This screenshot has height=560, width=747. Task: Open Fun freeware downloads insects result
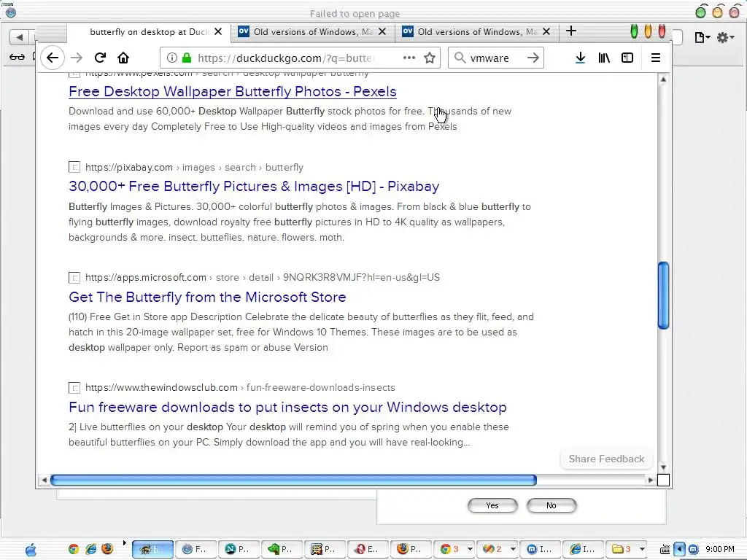287,407
